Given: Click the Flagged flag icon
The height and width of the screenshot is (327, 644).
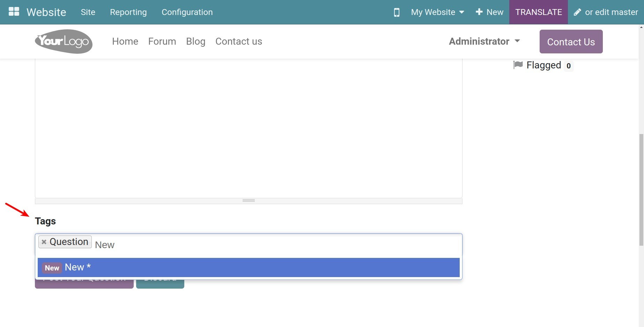Looking at the screenshot, I should pyautogui.click(x=518, y=65).
